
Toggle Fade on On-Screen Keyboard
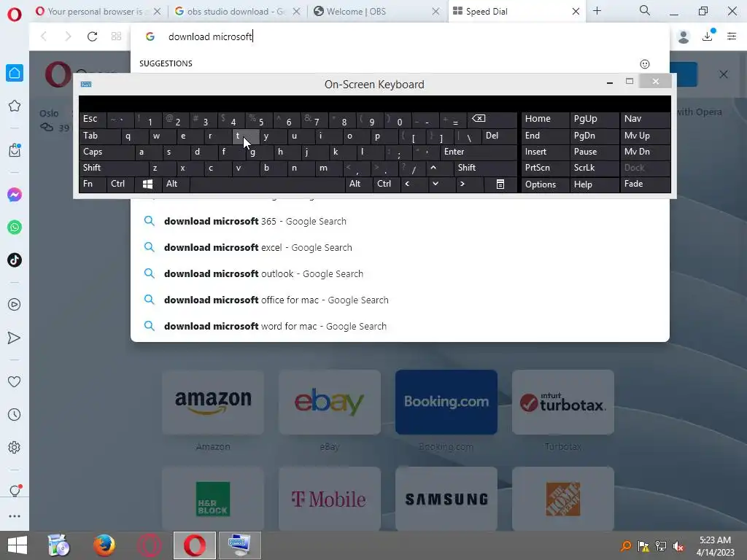pos(645,184)
